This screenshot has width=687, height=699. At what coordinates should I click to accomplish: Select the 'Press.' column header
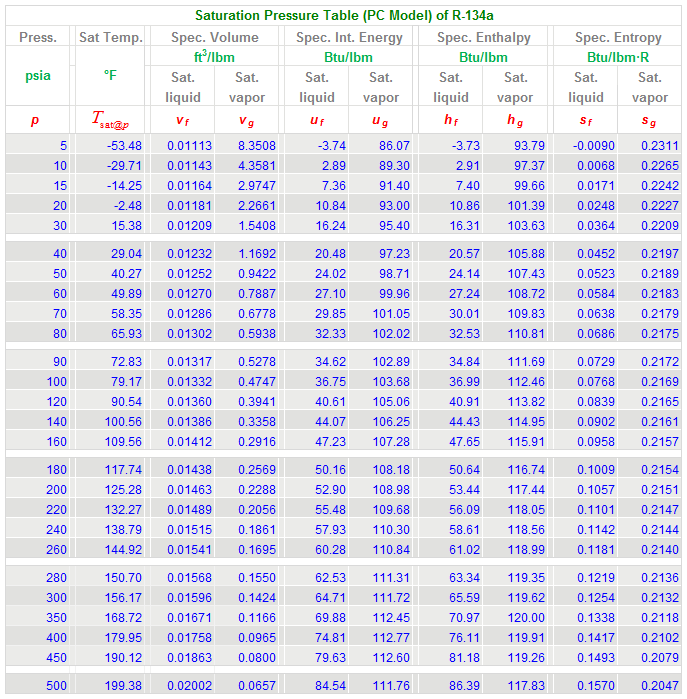pos(38,37)
